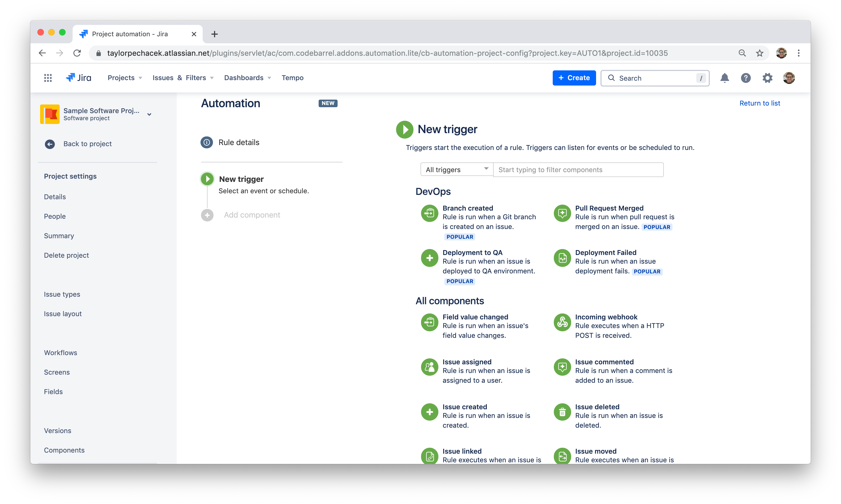Open the All triggers dropdown

(x=456, y=169)
